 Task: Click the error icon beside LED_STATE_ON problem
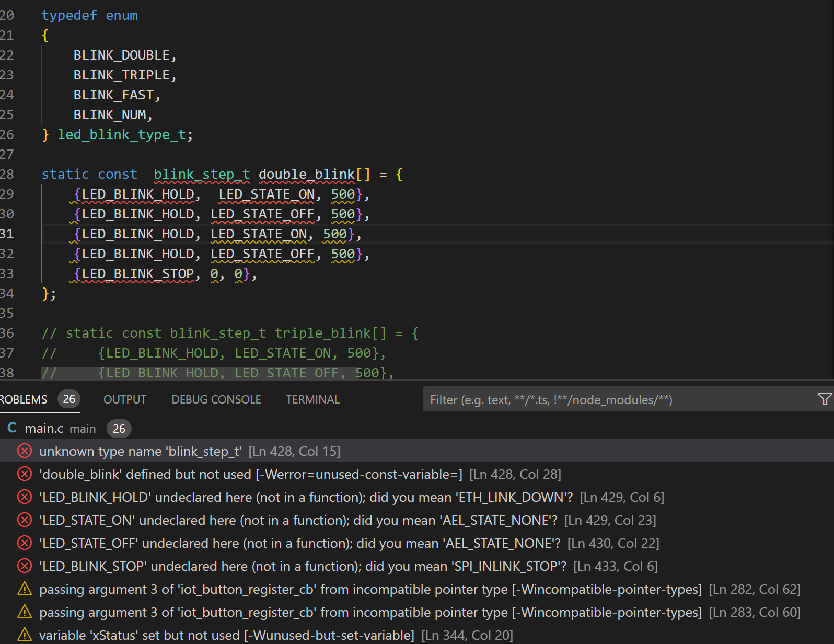pyautogui.click(x=25, y=520)
